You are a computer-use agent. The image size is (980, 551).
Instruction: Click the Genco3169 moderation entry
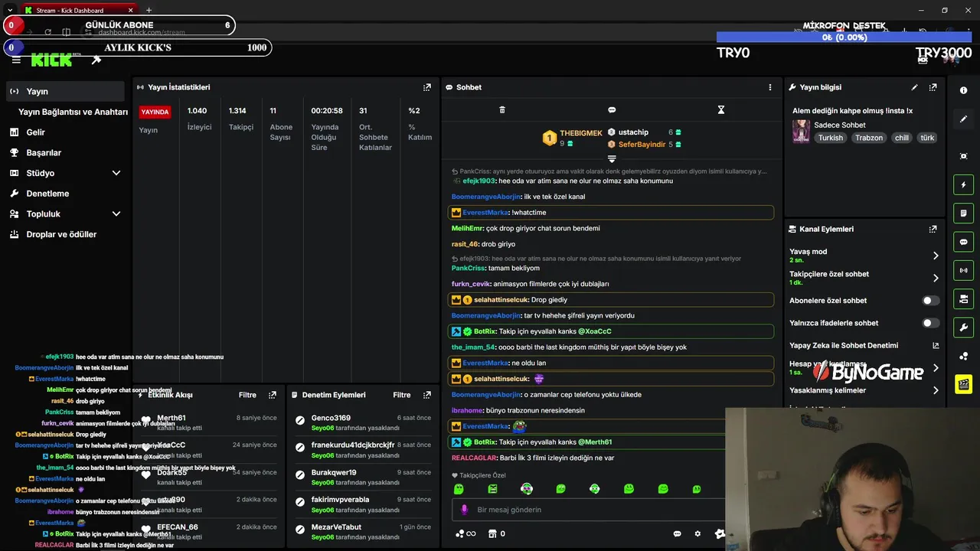pos(364,422)
